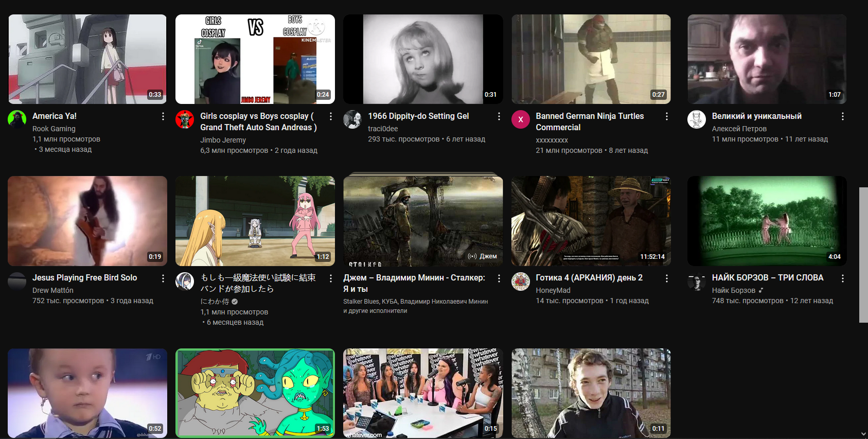Click the Stalker Blues, КУБА artists line
868x439 pixels.
(x=416, y=306)
